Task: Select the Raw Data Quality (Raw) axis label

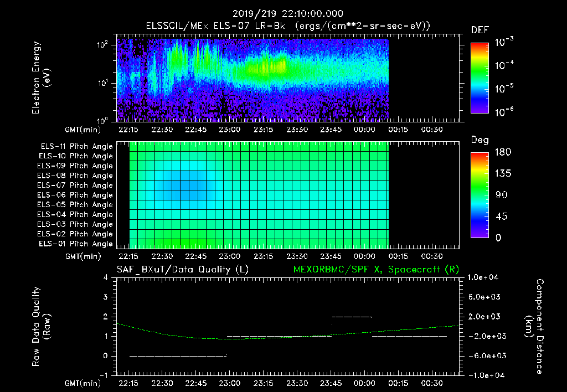Action: pyautogui.click(x=41, y=327)
